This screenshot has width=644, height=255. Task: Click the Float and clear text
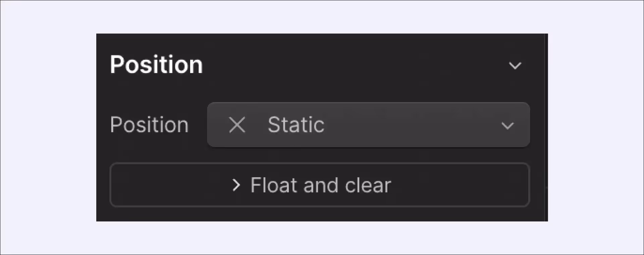(321, 185)
